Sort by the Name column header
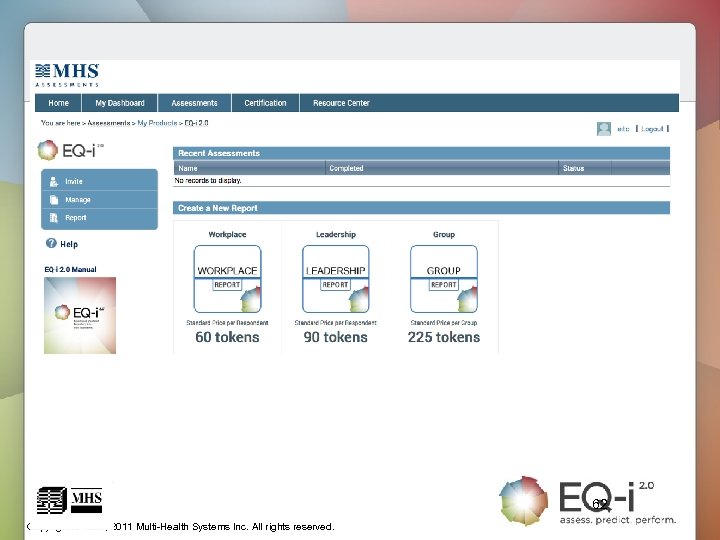The height and width of the screenshot is (540, 720). coord(249,169)
